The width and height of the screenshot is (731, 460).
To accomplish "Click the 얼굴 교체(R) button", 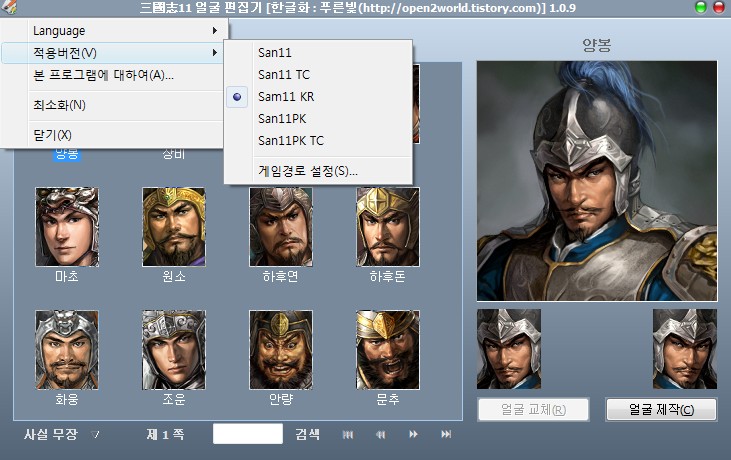I will pos(534,410).
